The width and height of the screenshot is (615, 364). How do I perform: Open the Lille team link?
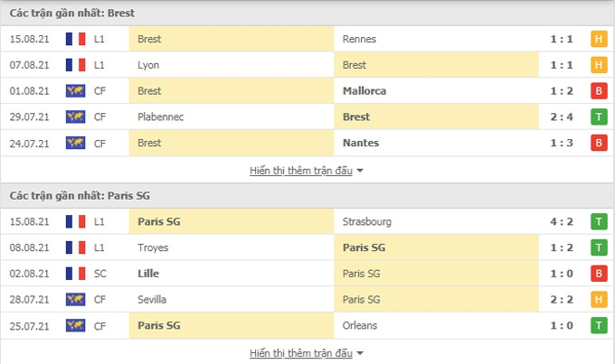click(x=148, y=274)
